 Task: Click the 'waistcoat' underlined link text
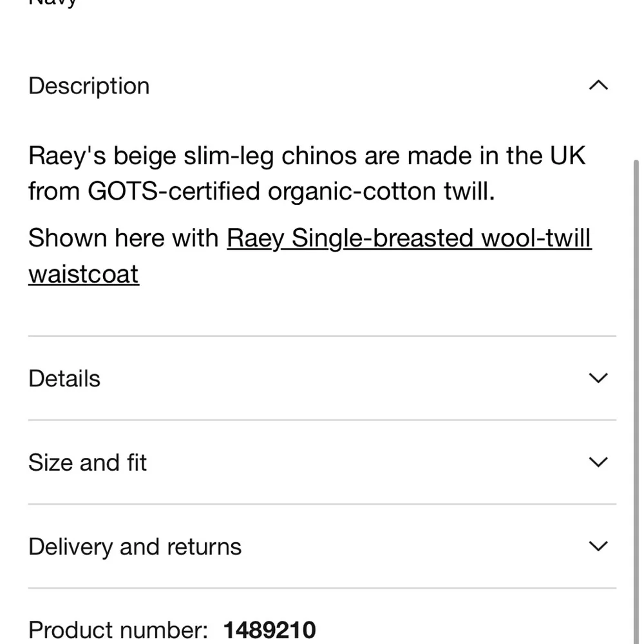[x=83, y=273]
